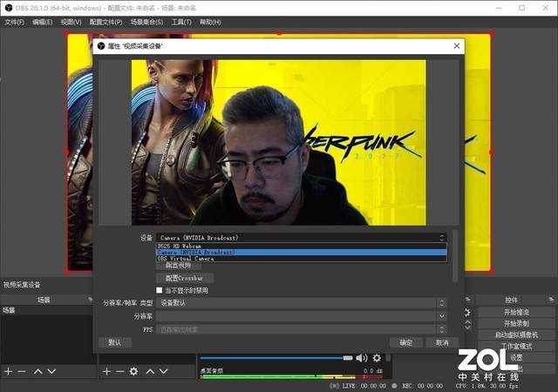Click 启动虚拟摄像机 button
This screenshot has width=558, height=392.
[516, 335]
